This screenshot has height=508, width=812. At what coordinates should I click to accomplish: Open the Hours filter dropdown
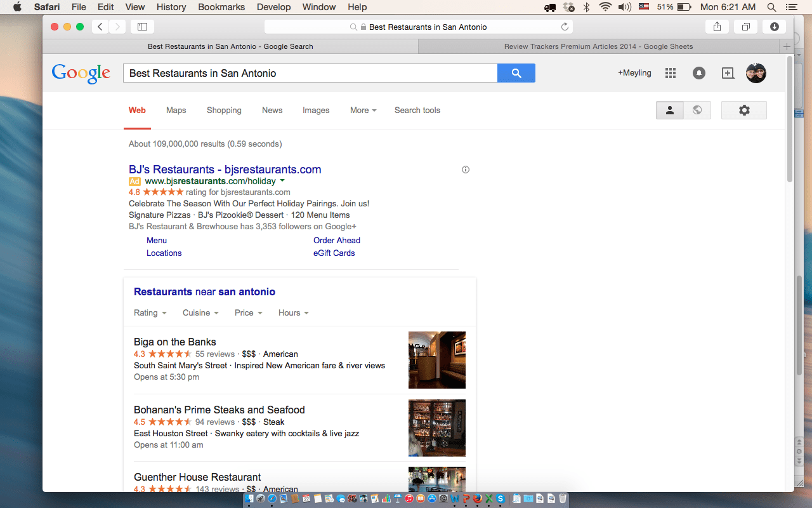294,312
